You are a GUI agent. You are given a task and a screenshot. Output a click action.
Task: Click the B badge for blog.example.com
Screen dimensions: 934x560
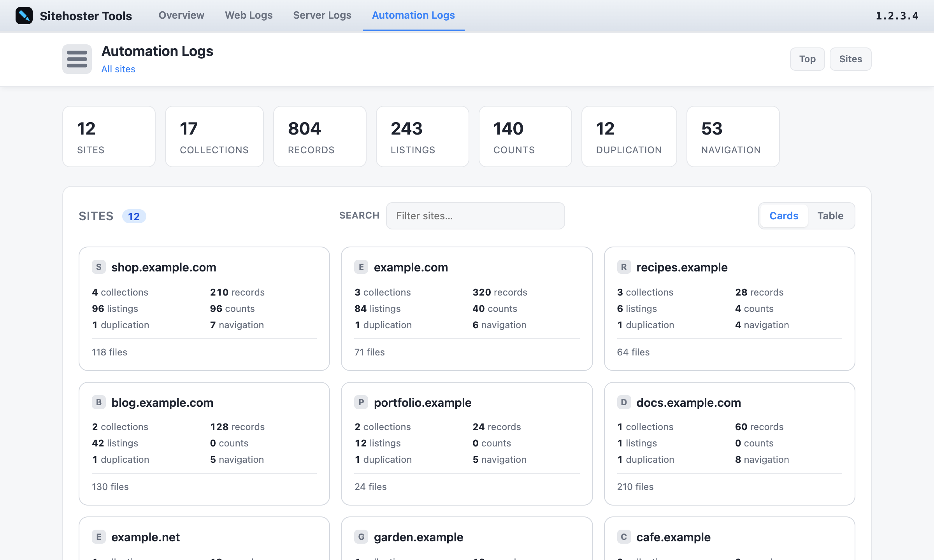click(x=99, y=402)
